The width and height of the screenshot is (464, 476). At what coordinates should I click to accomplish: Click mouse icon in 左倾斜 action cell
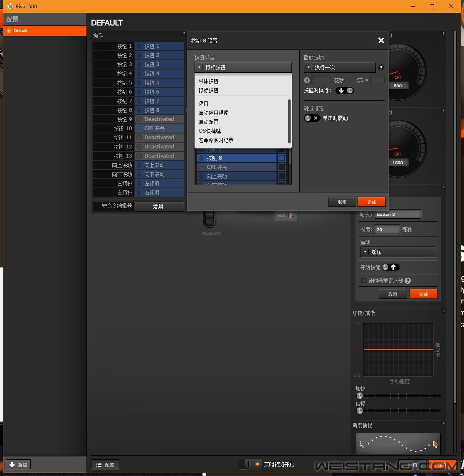point(139,183)
